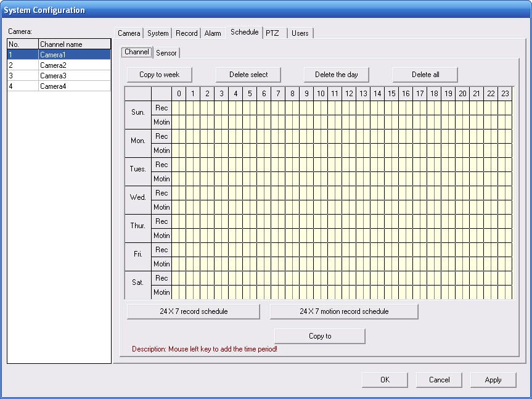Viewport: 532px width, 399px height.
Task: Click the Copy to week button
Action: (159, 75)
